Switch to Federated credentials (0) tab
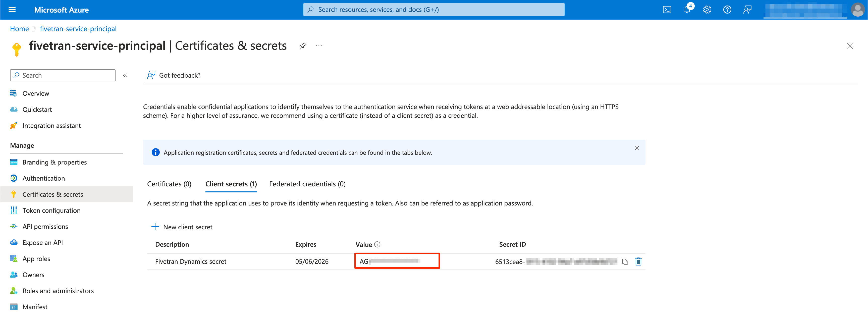868x317 pixels. (x=307, y=184)
